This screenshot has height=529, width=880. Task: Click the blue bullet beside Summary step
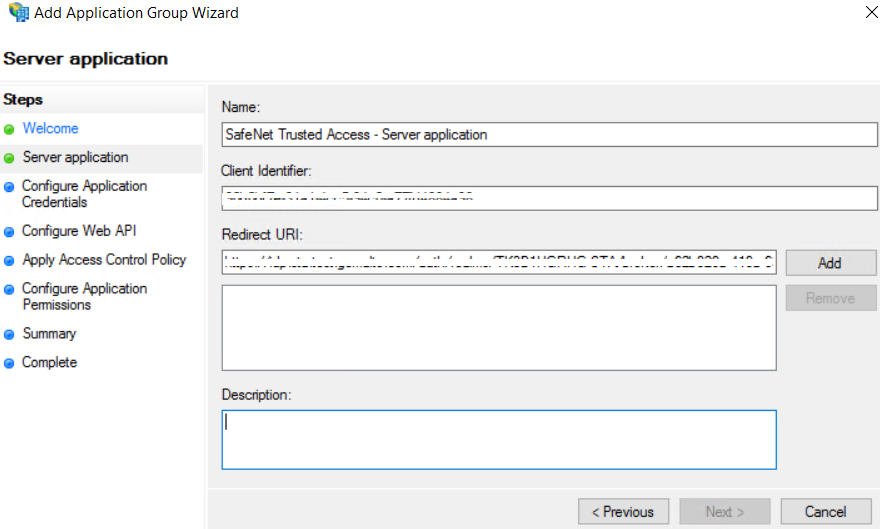(x=9, y=335)
